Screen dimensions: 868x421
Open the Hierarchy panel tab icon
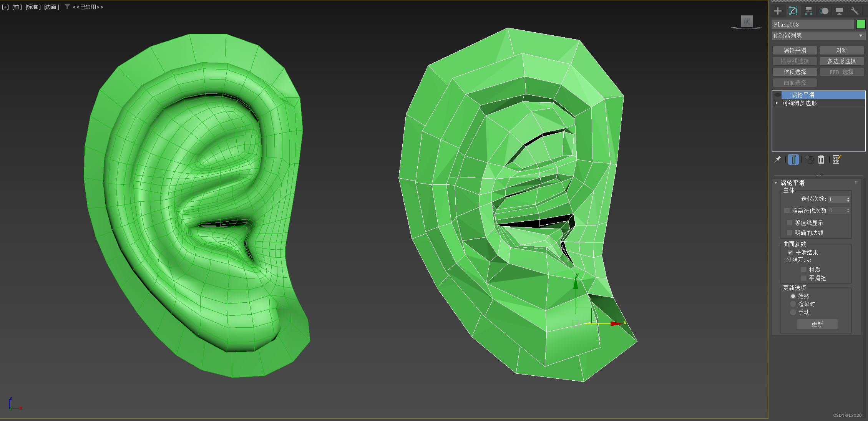coord(808,11)
